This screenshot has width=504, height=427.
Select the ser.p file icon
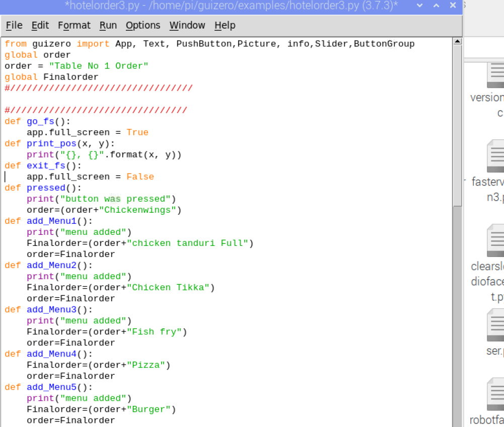tap(495, 325)
